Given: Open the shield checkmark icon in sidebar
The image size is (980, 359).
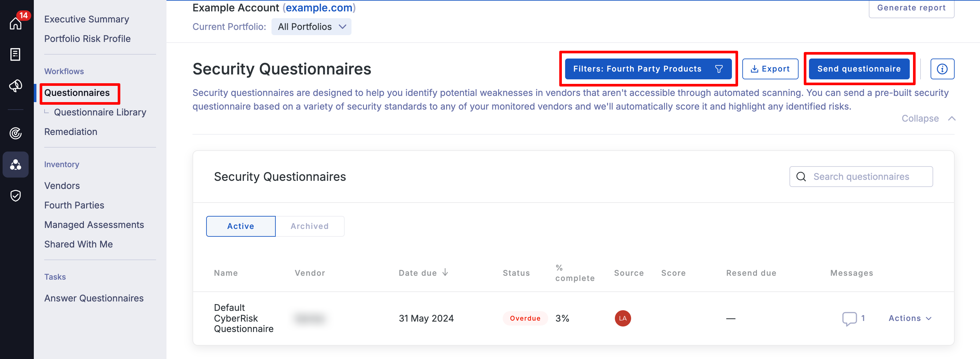Looking at the screenshot, I should tap(16, 195).
